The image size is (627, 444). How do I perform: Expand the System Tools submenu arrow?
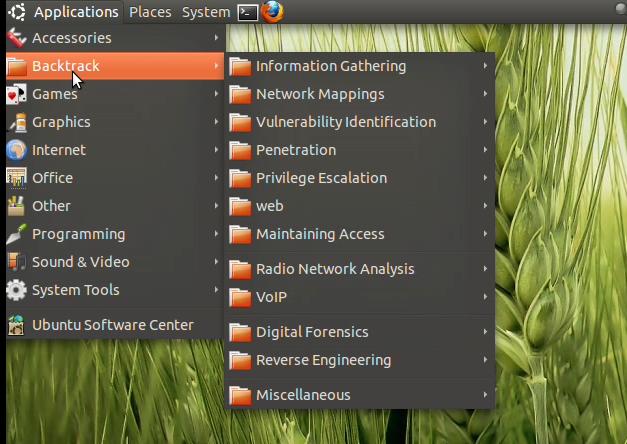[216, 290]
